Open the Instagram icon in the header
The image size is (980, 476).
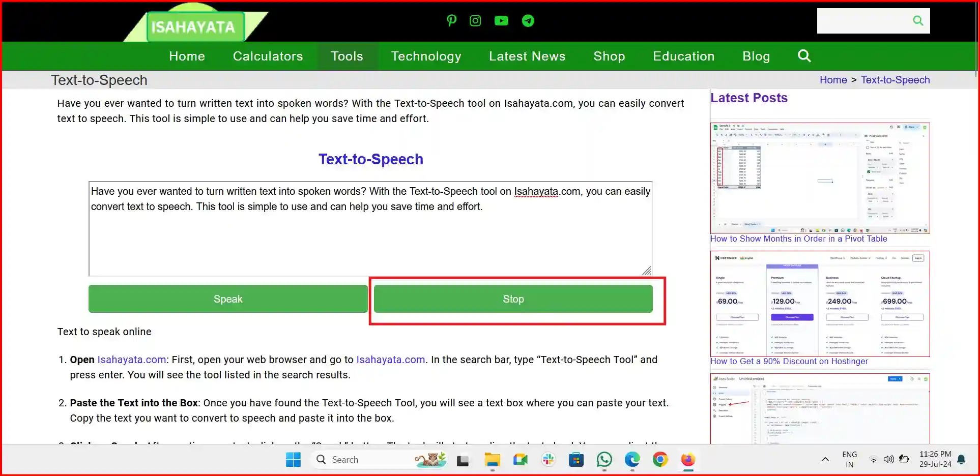click(475, 21)
